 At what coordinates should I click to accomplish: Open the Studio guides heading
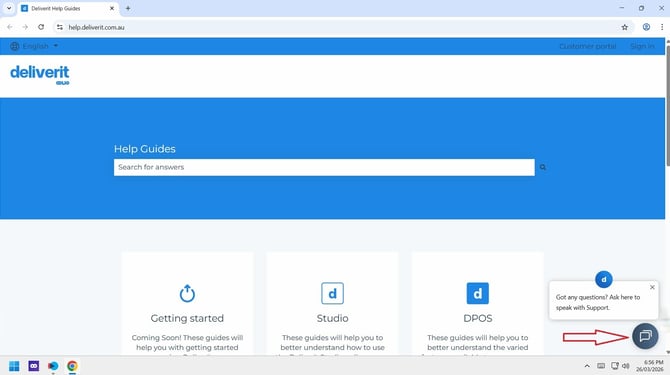pos(332,318)
